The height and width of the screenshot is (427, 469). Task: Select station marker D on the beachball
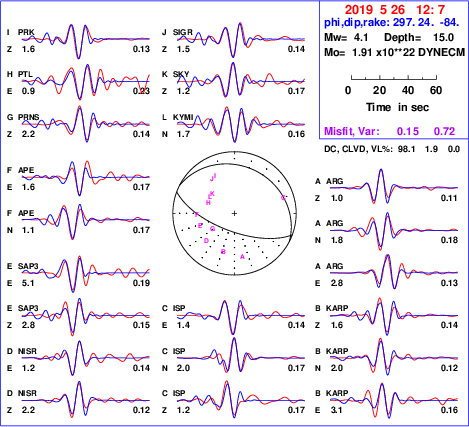(x=206, y=241)
